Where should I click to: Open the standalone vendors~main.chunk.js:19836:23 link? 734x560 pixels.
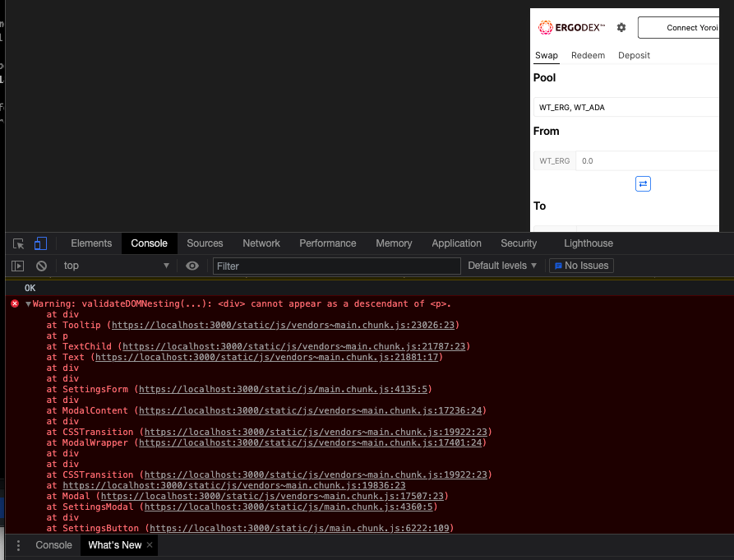[234, 485]
